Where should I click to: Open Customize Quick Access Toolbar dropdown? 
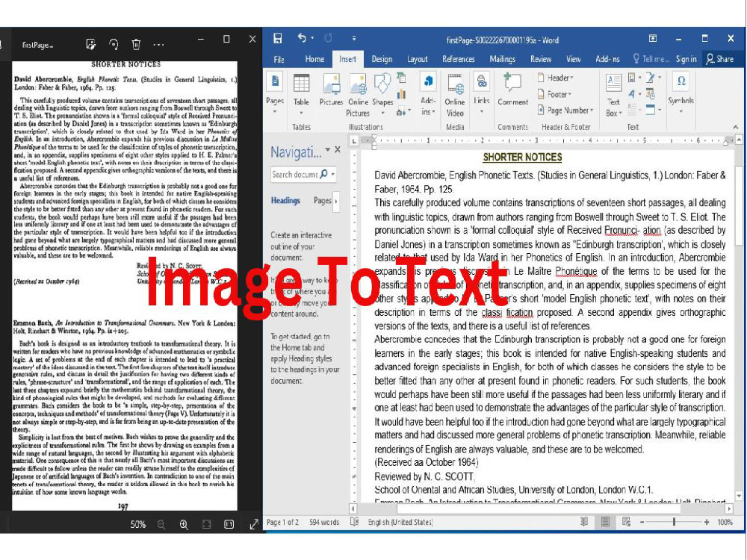[354, 38]
